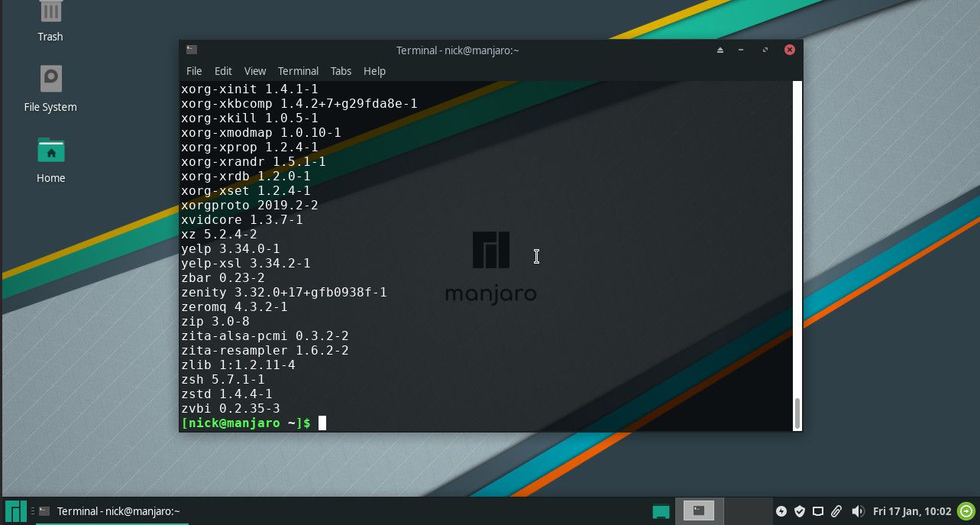The width and height of the screenshot is (980, 525).
Task: Click the line 'xorgproto 2019.2-2'
Action: pyautogui.click(x=250, y=206)
